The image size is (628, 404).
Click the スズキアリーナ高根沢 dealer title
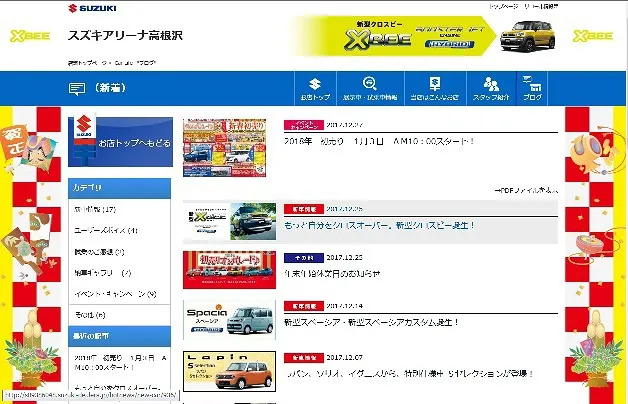(125, 35)
